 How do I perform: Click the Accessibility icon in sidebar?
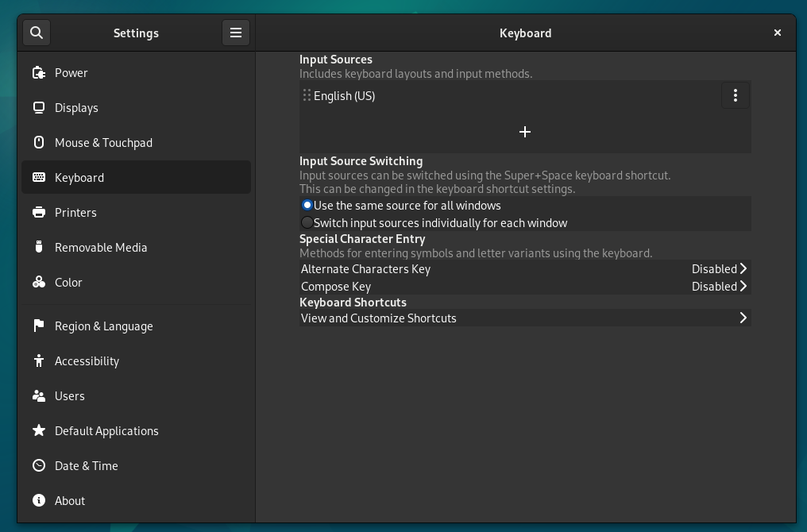(39, 361)
